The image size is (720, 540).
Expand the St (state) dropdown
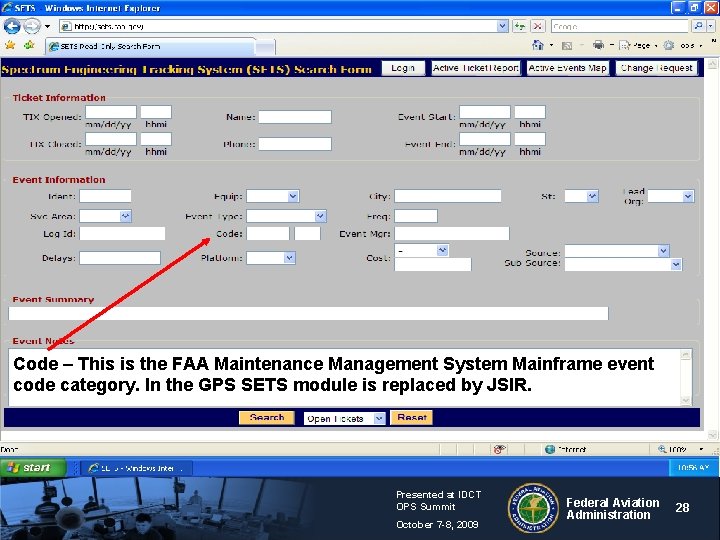point(592,196)
